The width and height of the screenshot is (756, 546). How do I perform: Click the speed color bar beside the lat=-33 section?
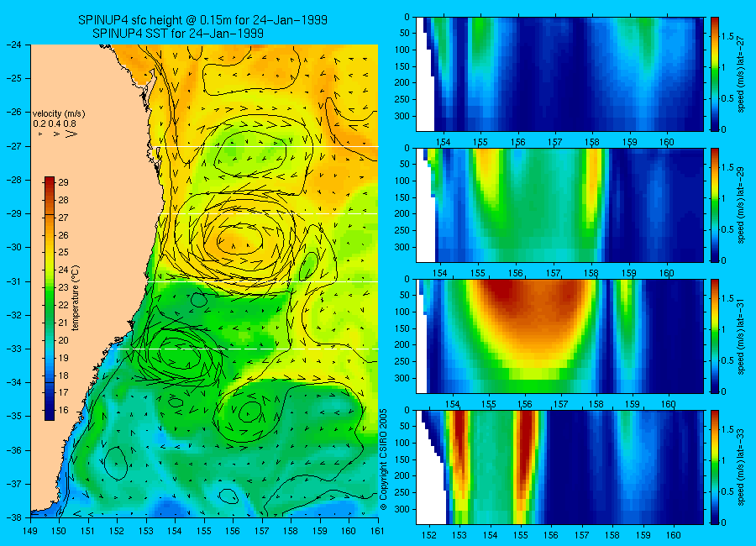(x=714, y=467)
